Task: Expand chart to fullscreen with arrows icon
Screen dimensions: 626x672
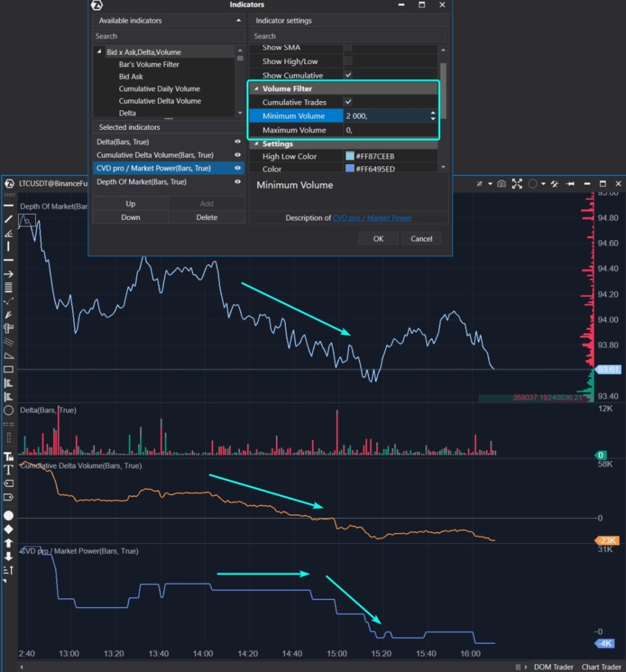Action: point(517,183)
